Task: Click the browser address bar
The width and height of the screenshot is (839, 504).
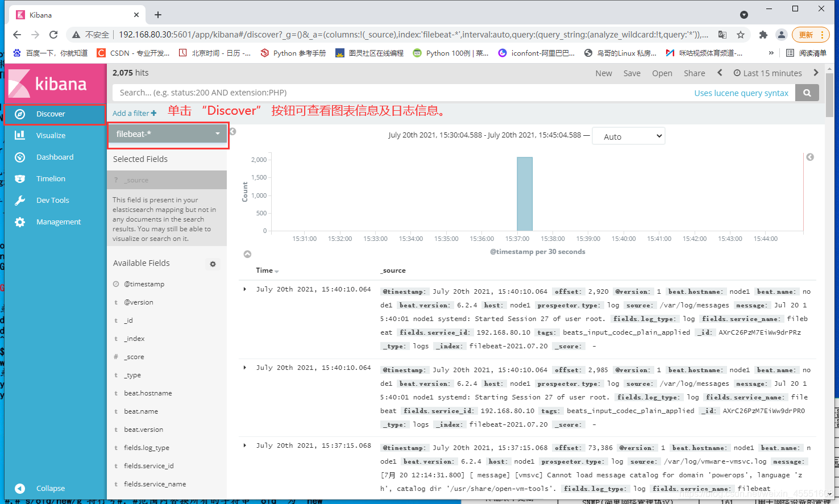Action: [x=413, y=35]
